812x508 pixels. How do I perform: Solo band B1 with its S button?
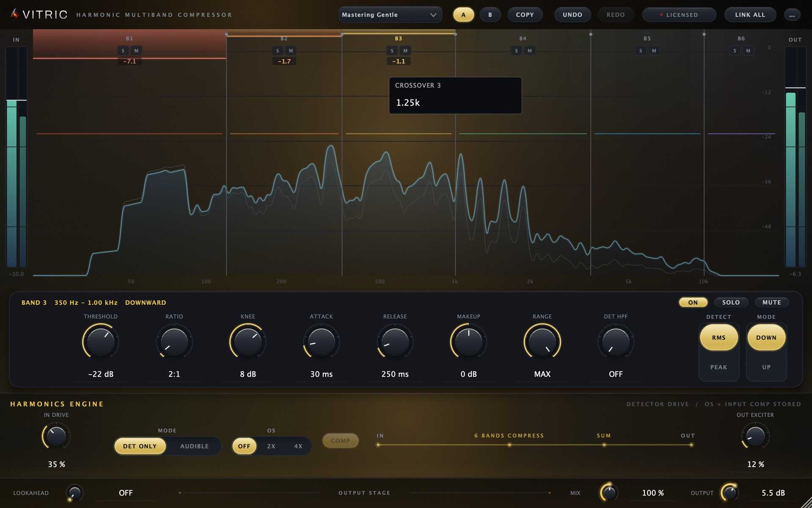tap(123, 51)
